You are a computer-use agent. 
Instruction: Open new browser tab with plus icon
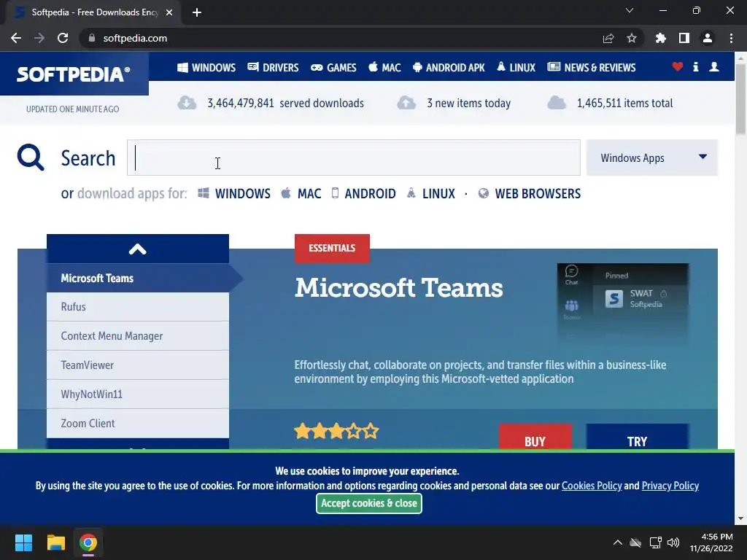coord(197,12)
